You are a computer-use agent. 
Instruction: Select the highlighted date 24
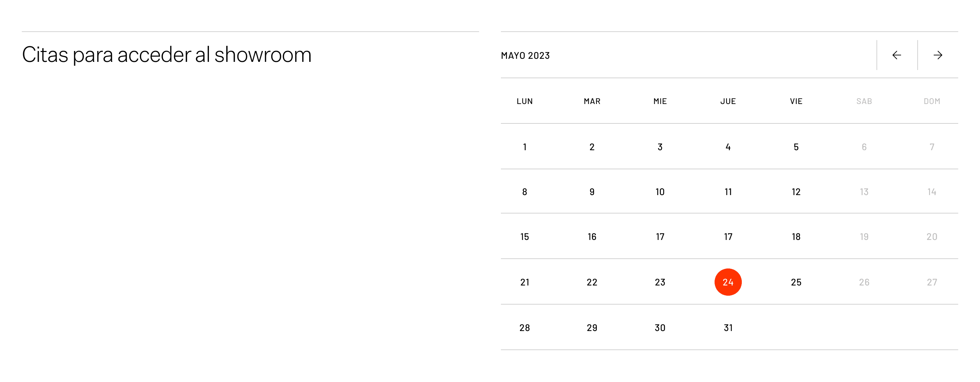(x=728, y=282)
